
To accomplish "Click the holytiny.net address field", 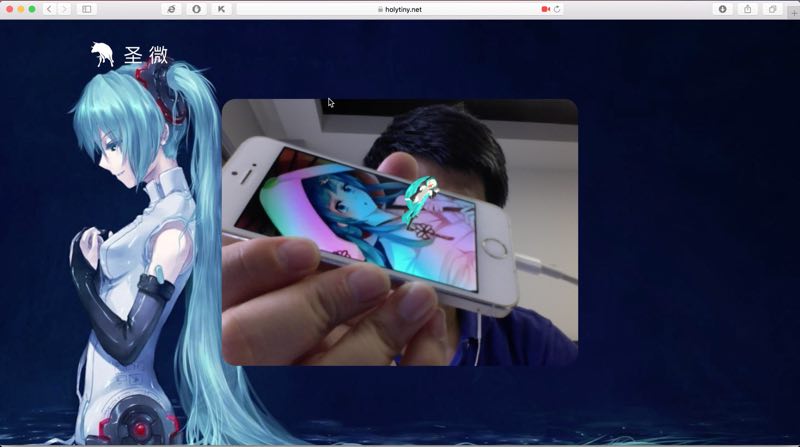I will pos(401,9).
